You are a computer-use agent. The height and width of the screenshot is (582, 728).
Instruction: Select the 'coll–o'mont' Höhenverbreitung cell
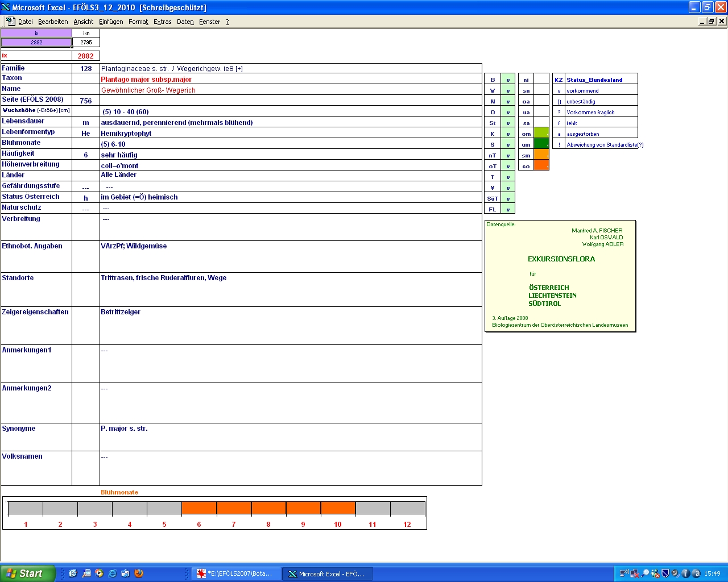(291, 165)
